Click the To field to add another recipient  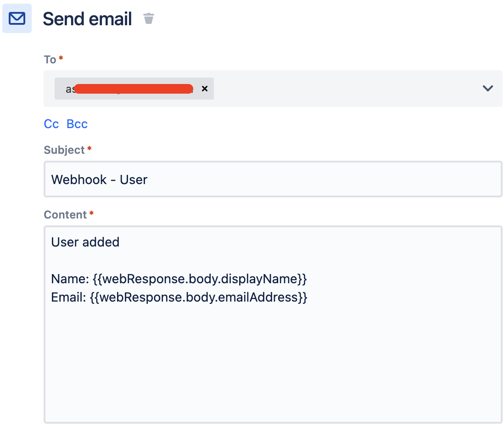[344, 88]
